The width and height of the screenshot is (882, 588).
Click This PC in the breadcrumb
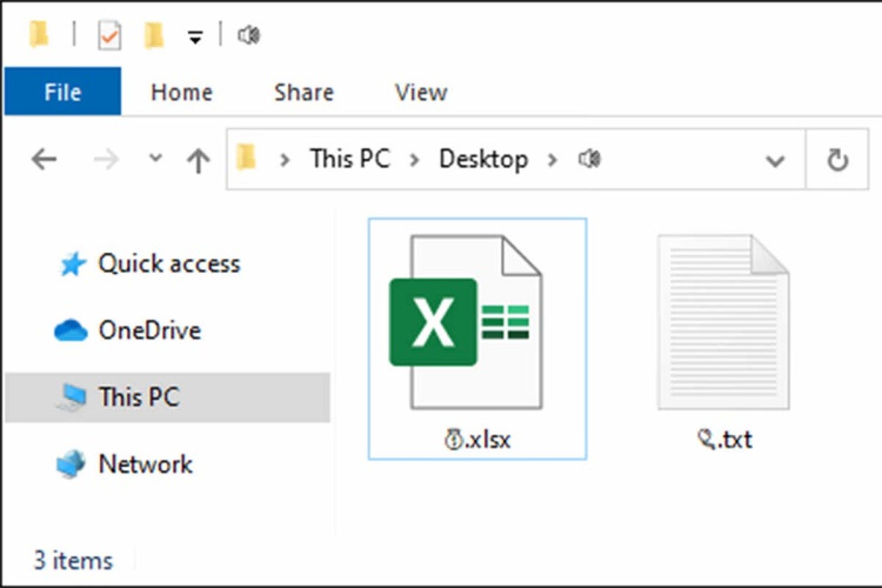[x=350, y=159]
